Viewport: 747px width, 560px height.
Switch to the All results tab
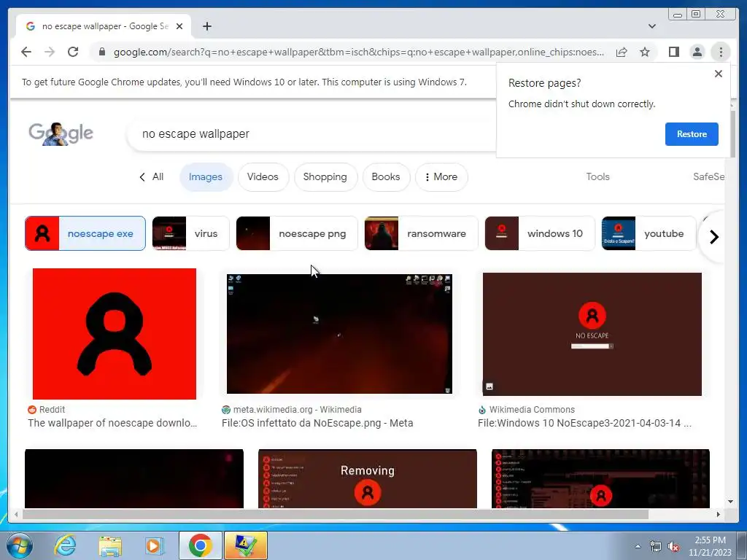click(152, 176)
